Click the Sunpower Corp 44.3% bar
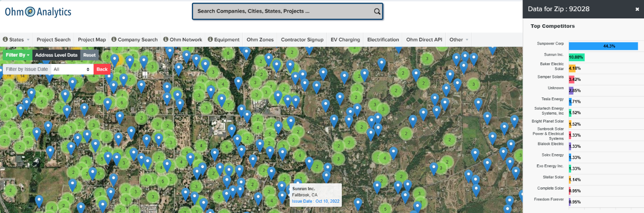 pos(603,46)
